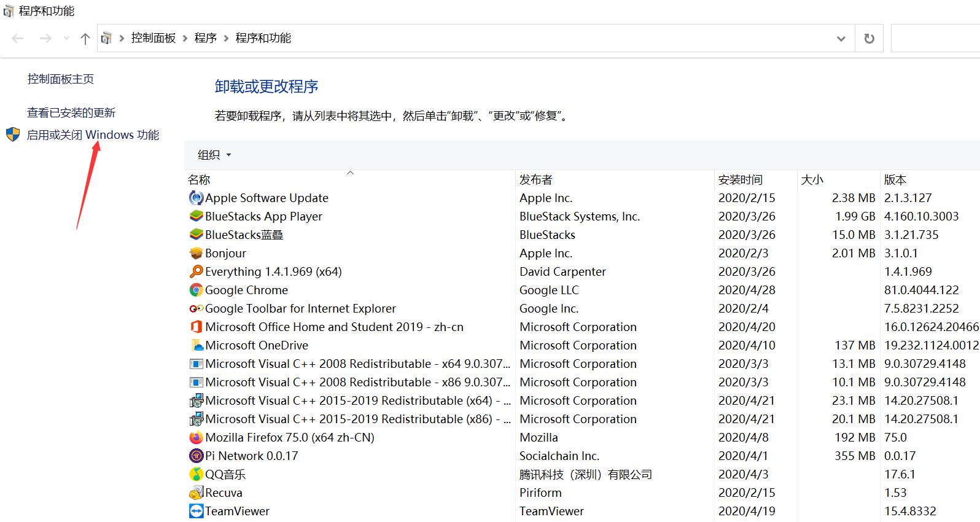Expand the address bar history dropdown
The width and height of the screenshot is (980, 522).
(841, 39)
